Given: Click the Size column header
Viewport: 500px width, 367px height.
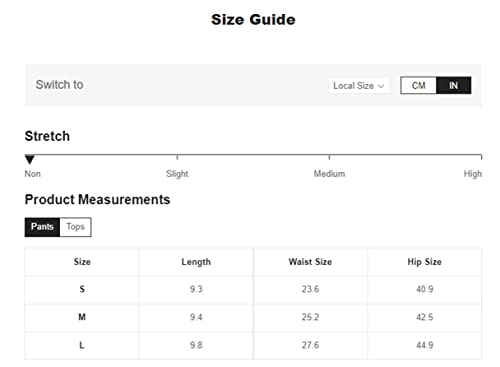Looking at the screenshot, I should (82, 262).
